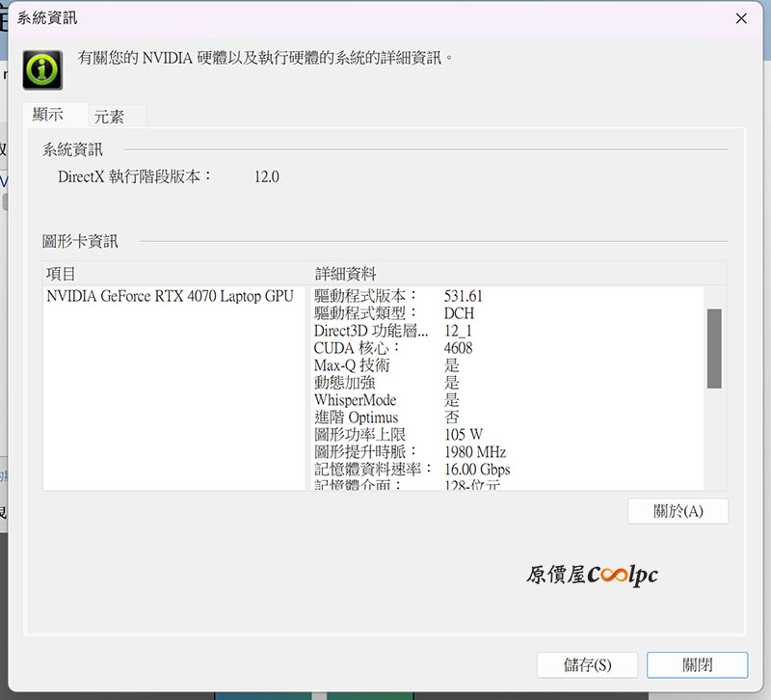Select the Max-Q 技術 row label
The height and width of the screenshot is (700, 771).
coord(352,365)
